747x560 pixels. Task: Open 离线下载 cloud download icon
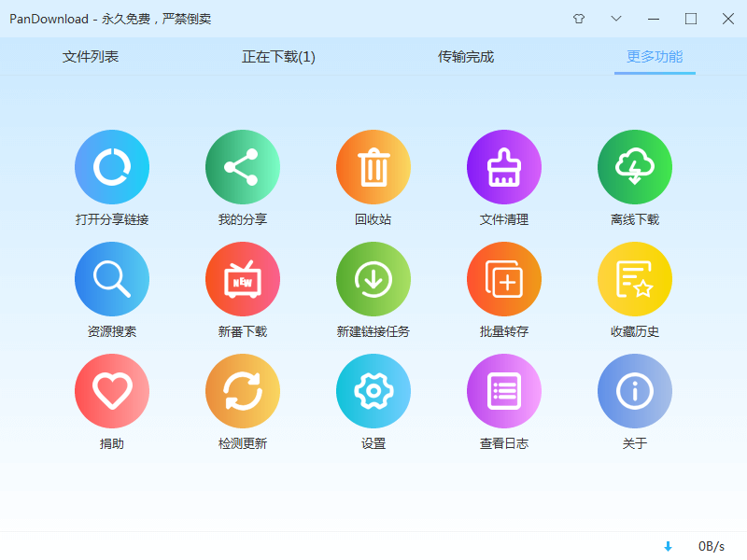(x=635, y=167)
